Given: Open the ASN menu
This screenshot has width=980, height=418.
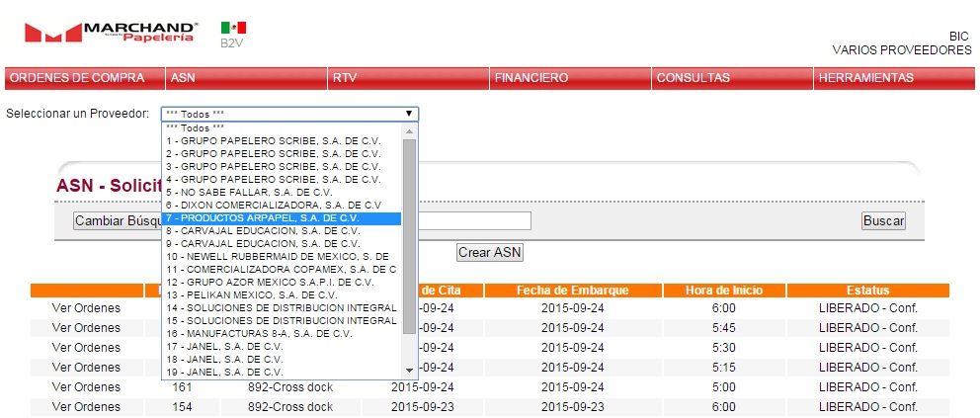Looking at the screenshot, I should pos(246,78).
